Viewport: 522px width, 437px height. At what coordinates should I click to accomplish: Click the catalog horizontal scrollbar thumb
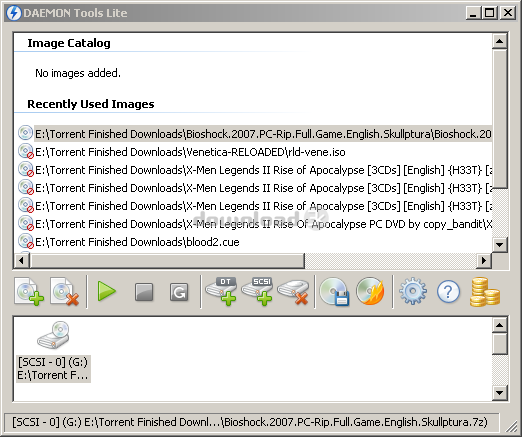click(x=167, y=260)
